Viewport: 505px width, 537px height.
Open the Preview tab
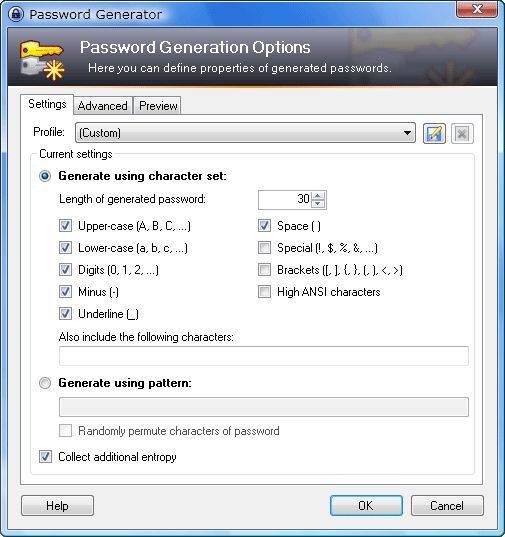[158, 105]
